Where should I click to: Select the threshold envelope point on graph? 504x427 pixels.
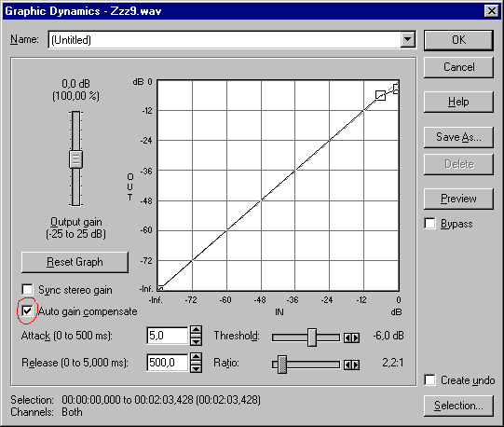tap(381, 95)
